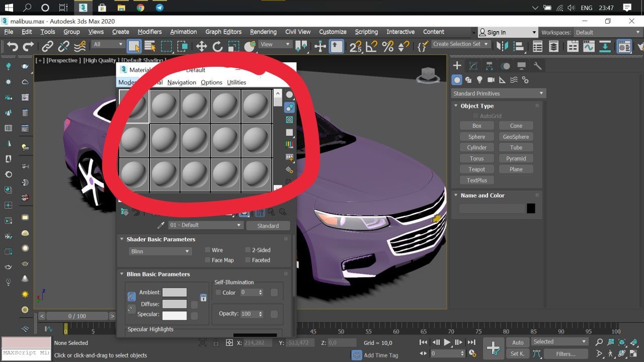This screenshot has height=362, width=644.
Task: Open the Utilities wrench panel icon
Action: (x=537, y=66)
